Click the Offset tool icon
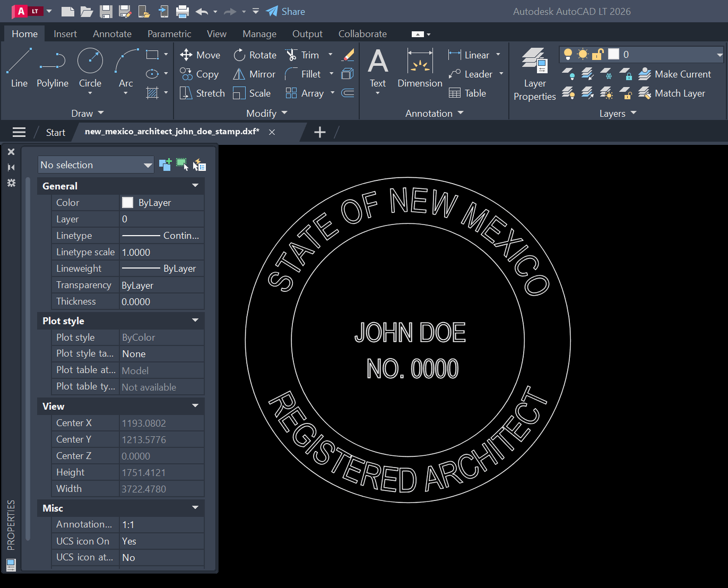This screenshot has width=728, height=588. tap(348, 93)
